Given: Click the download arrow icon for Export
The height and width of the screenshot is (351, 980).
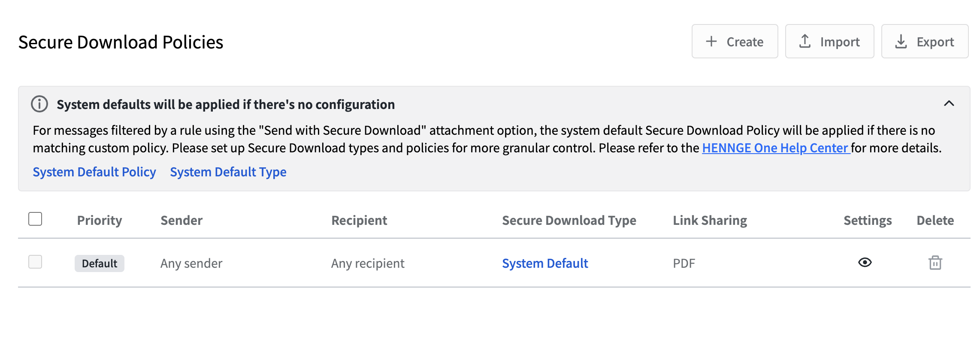Looking at the screenshot, I should [901, 42].
